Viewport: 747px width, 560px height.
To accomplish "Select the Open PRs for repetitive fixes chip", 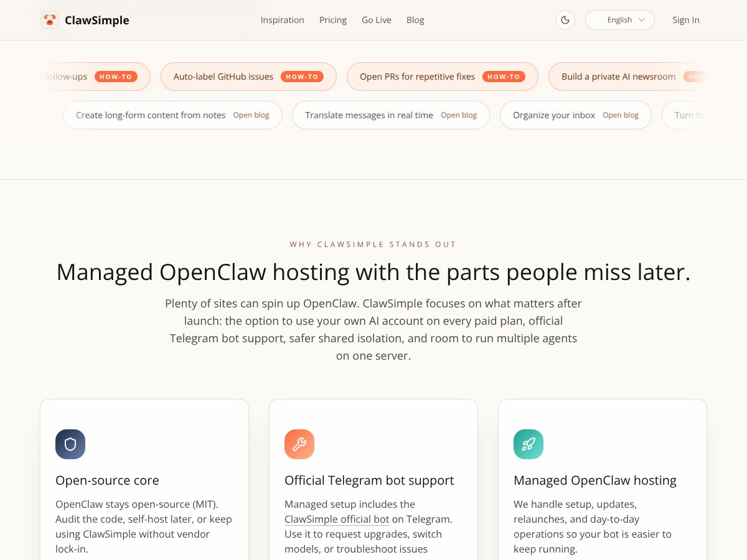I will (x=443, y=77).
